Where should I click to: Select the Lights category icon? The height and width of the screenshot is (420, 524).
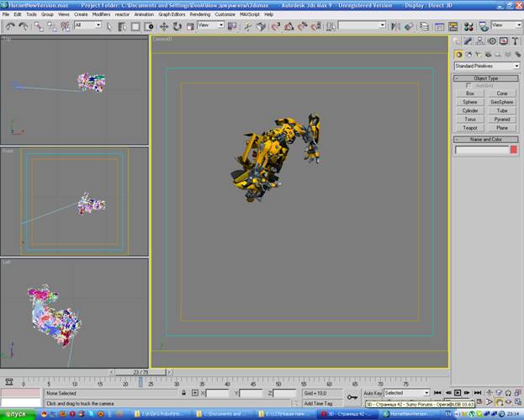(479, 54)
